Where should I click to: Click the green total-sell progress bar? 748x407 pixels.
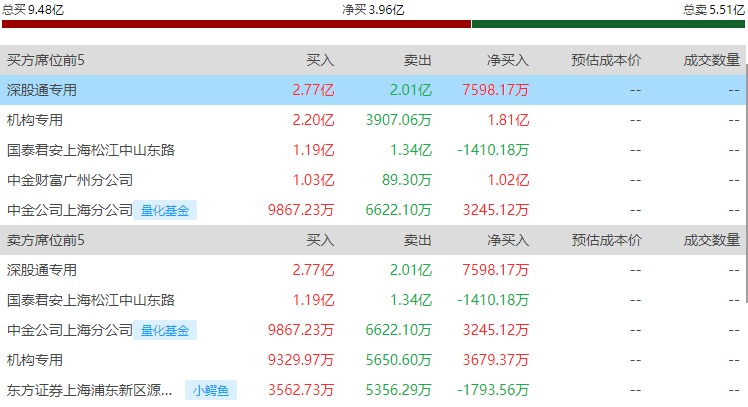coord(608,24)
